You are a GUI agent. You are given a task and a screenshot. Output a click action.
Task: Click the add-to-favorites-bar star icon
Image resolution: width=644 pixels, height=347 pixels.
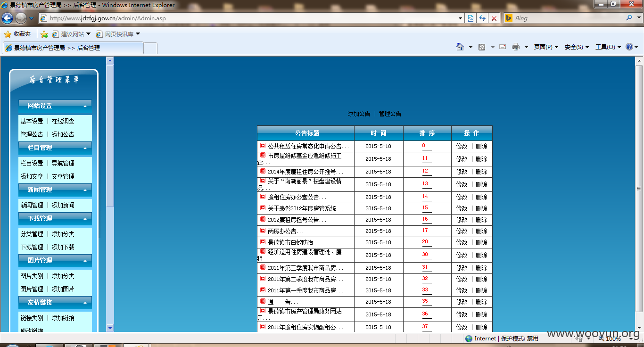click(x=44, y=34)
